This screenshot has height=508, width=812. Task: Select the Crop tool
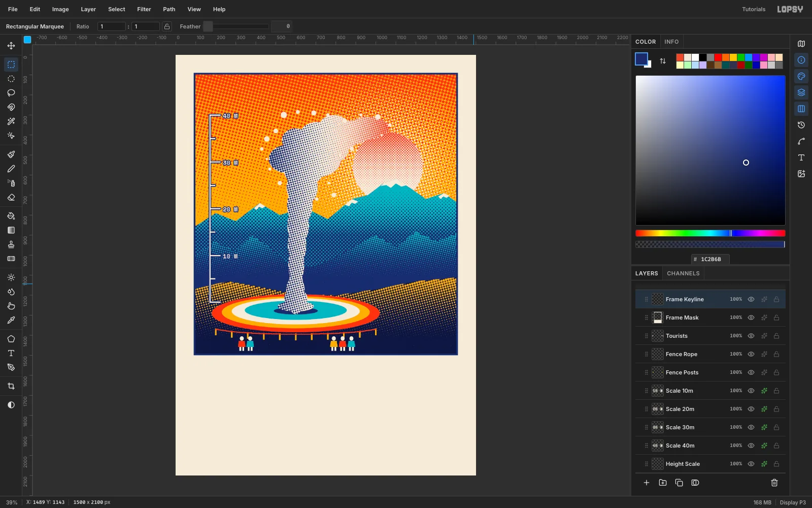pyautogui.click(x=11, y=387)
